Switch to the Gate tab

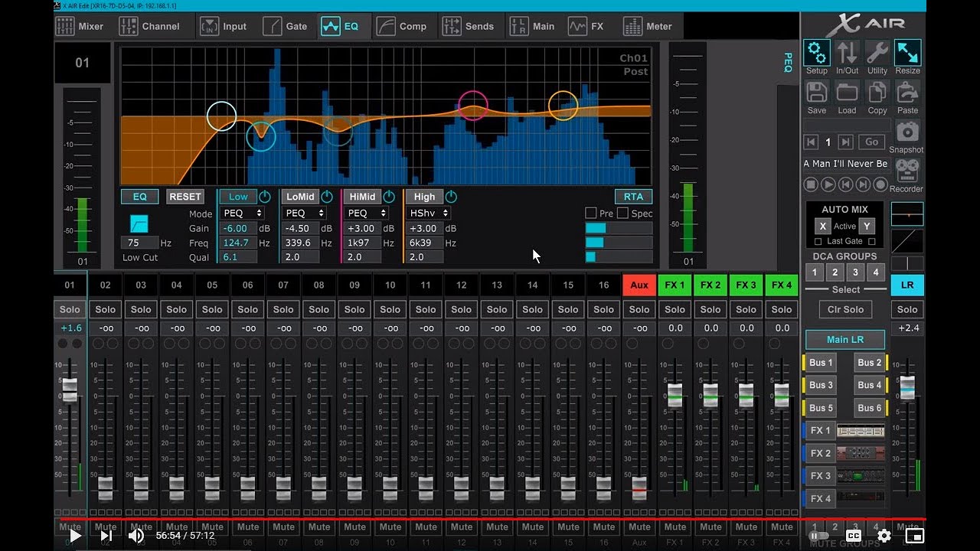(x=285, y=26)
